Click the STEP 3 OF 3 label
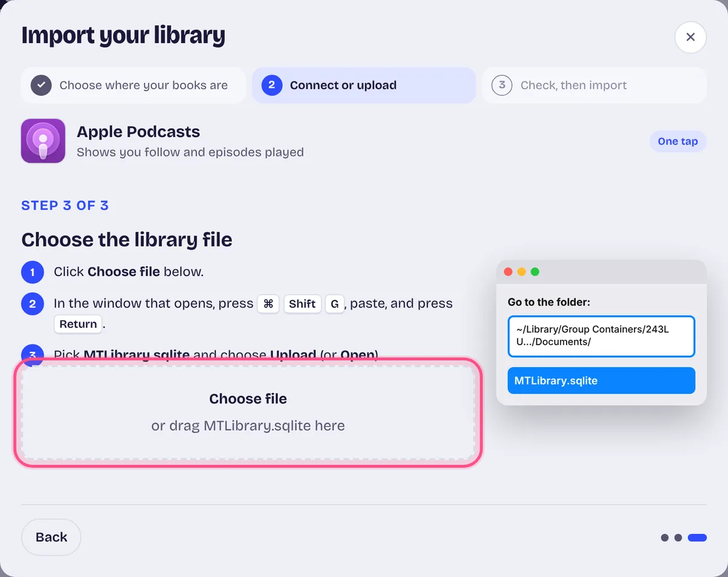The height and width of the screenshot is (577, 728). [65, 205]
